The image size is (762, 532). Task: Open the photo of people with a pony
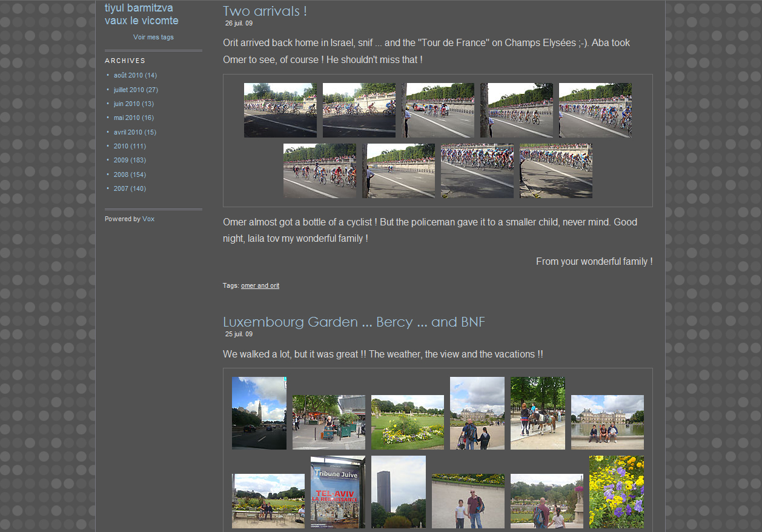pyautogui.click(x=537, y=413)
